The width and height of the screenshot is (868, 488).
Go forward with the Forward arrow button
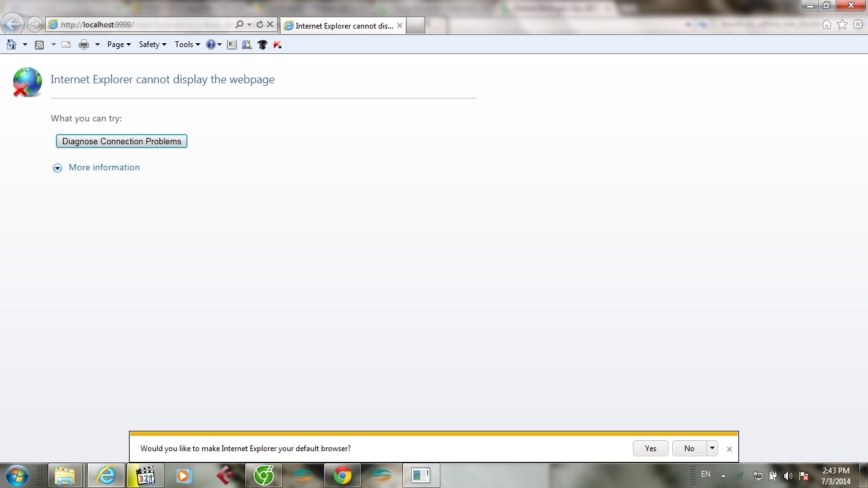35,25
